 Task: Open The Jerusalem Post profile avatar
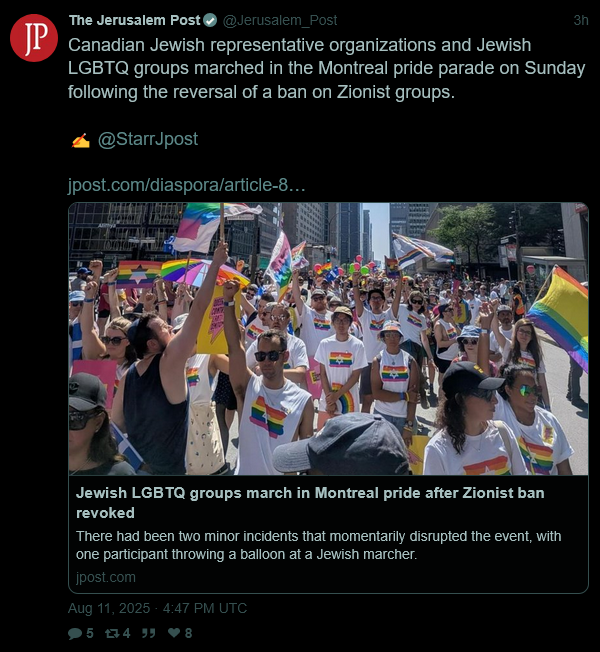point(34,38)
